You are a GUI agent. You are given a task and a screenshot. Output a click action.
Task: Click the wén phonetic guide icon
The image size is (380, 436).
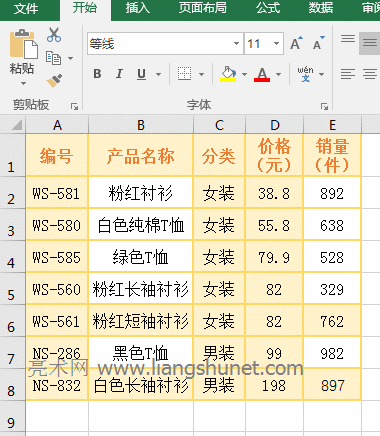point(305,74)
